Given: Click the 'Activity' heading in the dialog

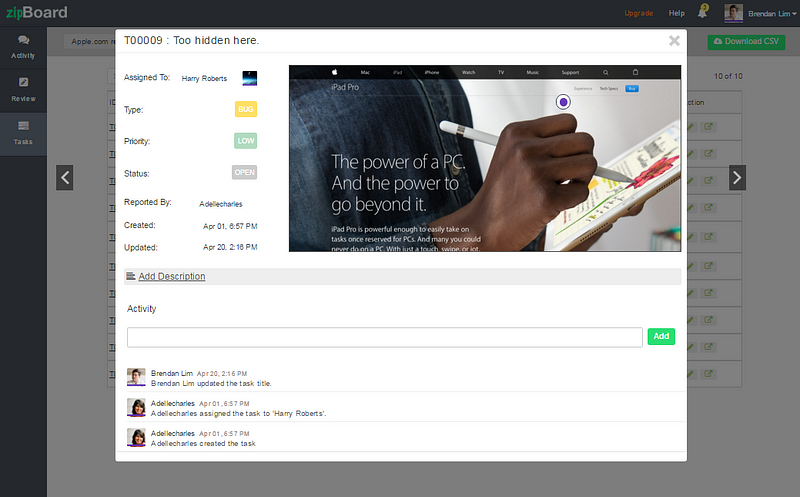Looking at the screenshot, I should coord(141,309).
